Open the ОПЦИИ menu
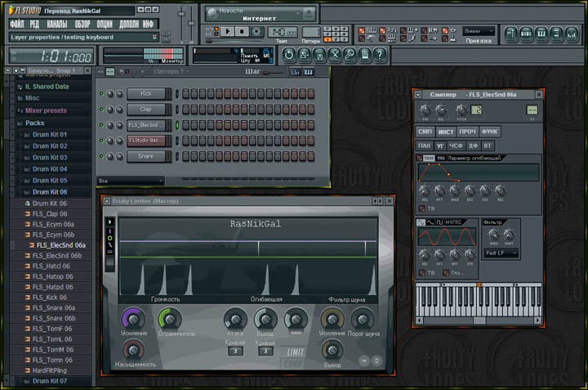Screen dimensions: 588x390 pyautogui.click(x=105, y=25)
